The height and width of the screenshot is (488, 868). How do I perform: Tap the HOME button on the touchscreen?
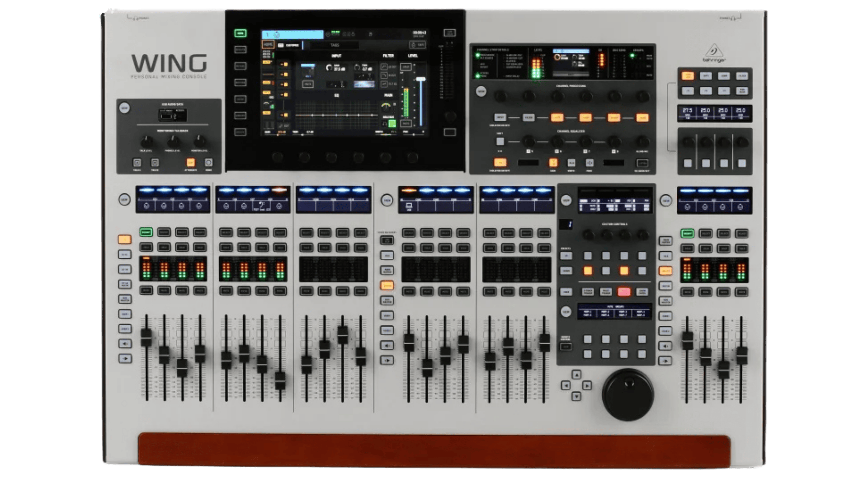pos(268,45)
